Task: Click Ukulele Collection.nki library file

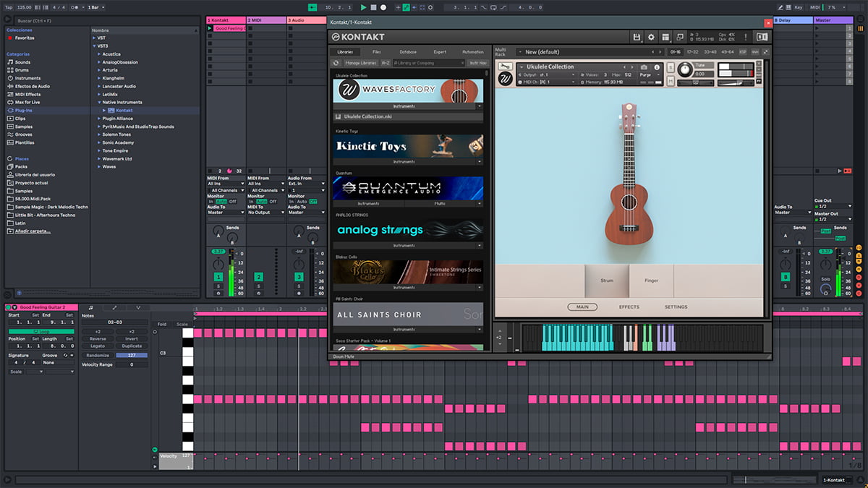Action: pos(408,116)
